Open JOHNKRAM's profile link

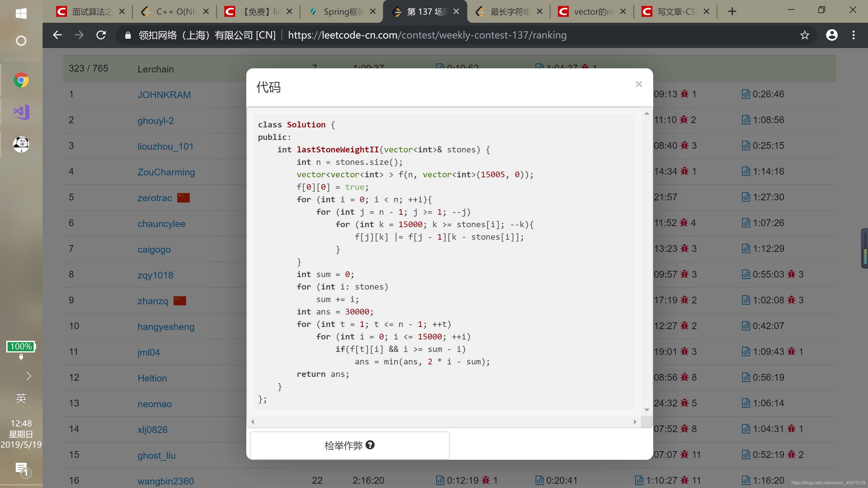164,95
